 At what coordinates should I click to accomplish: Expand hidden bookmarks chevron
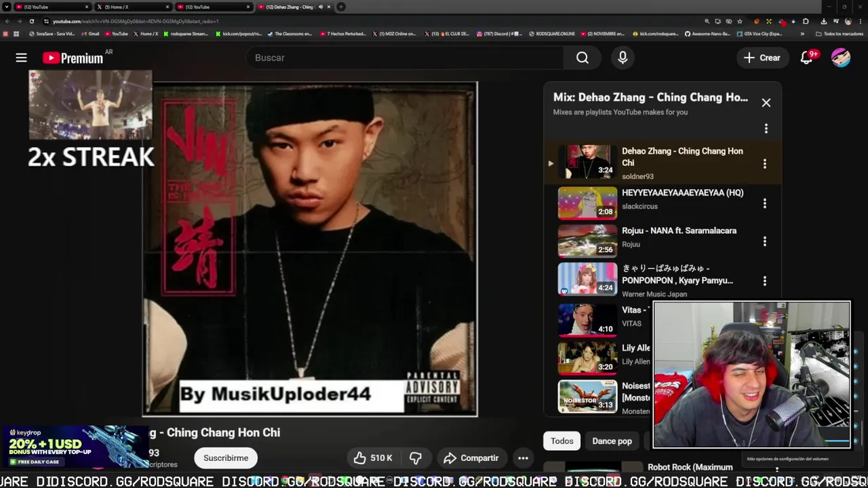coord(802,34)
